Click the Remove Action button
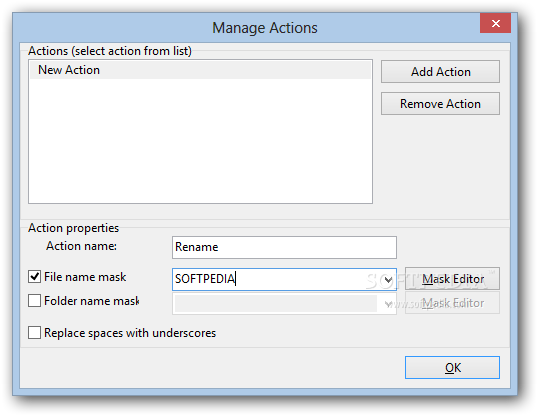 point(440,104)
